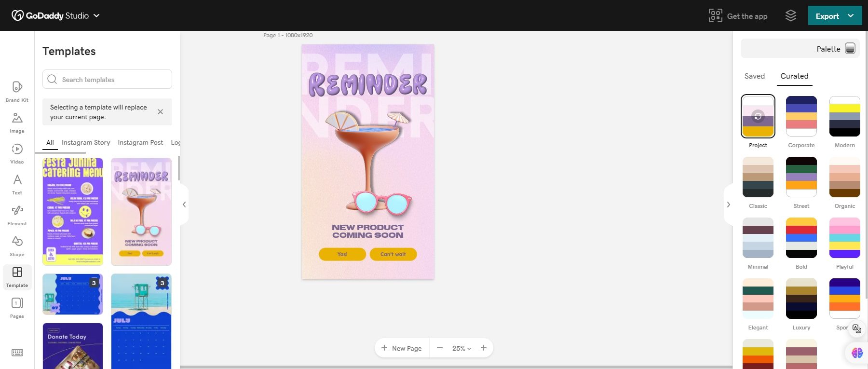868x369 pixels.
Task: Show keyboard shortcuts icon
Action: (17, 353)
